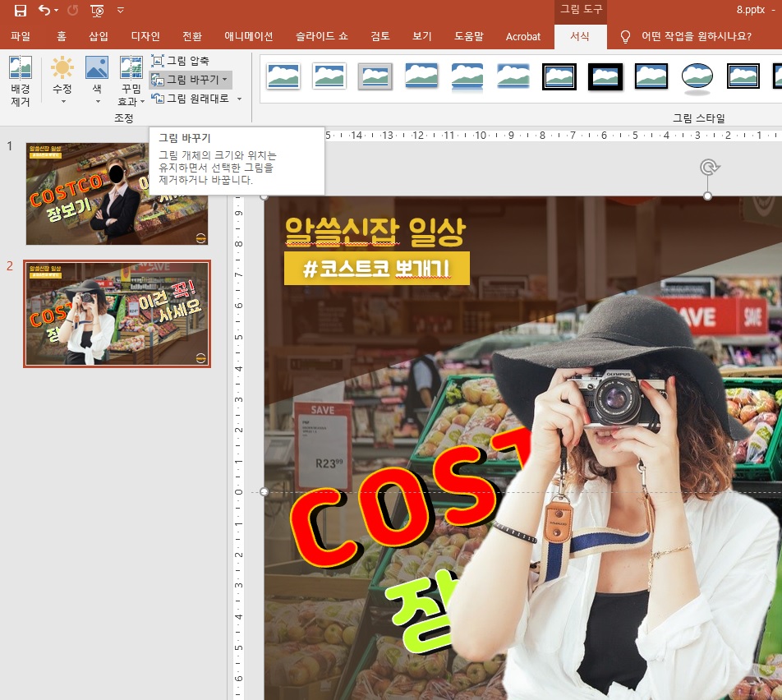
Task: Expand the 색 dropdown arrow
Action: 98,102
